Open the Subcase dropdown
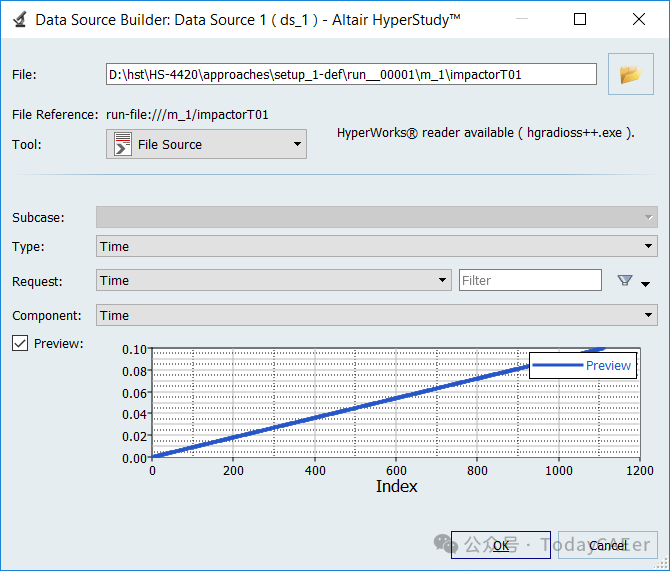The height and width of the screenshot is (571, 670). click(x=376, y=217)
